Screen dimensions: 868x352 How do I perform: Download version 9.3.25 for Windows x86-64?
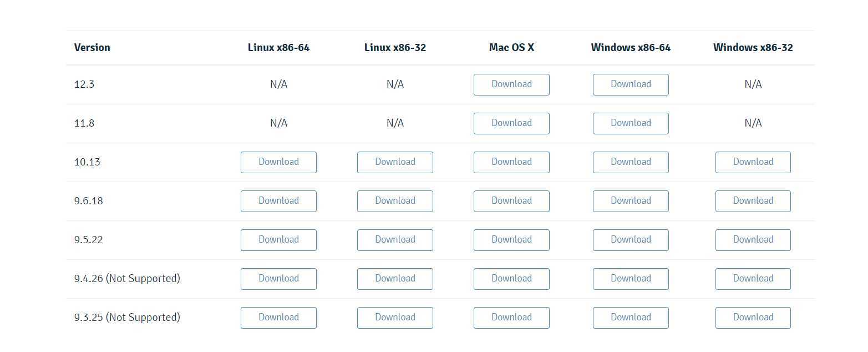click(631, 318)
